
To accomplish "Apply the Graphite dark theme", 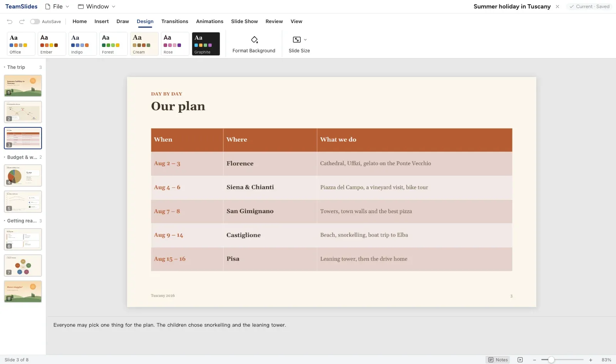I will pyautogui.click(x=206, y=44).
